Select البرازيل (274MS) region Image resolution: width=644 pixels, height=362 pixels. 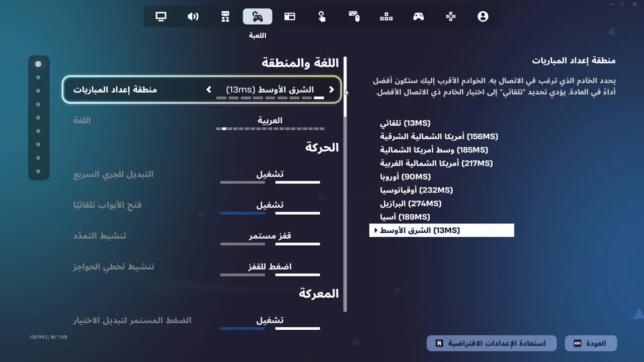click(411, 204)
